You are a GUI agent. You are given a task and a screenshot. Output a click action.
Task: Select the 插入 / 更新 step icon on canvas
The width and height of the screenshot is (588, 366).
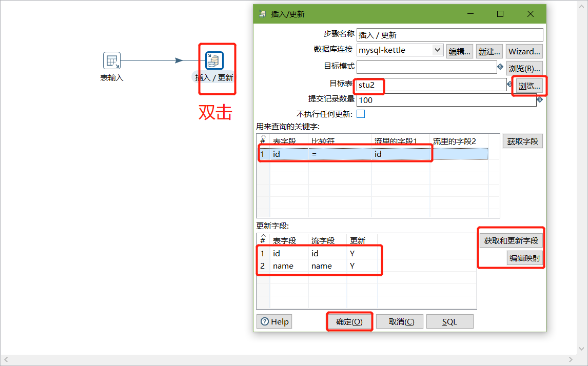(x=214, y=60)
